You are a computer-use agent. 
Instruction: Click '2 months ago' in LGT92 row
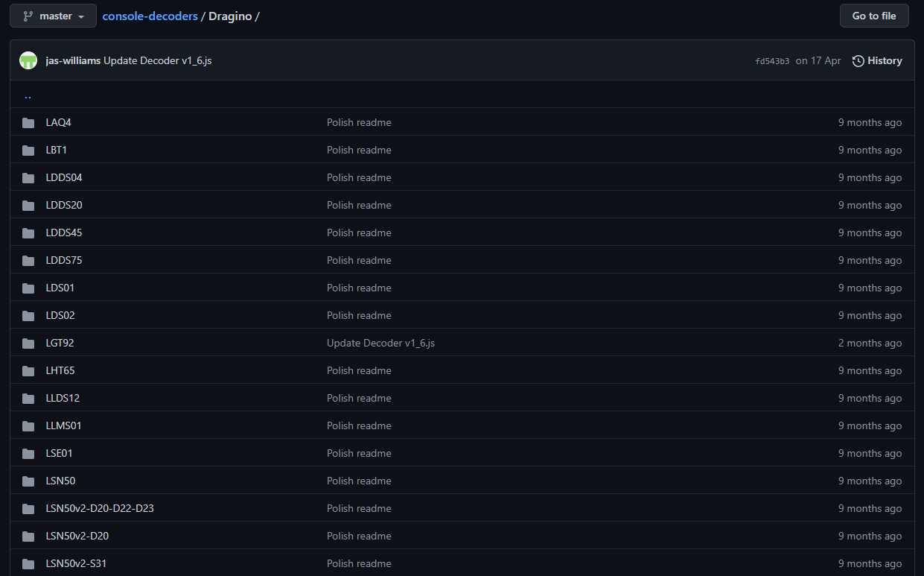tap(870, 343)
